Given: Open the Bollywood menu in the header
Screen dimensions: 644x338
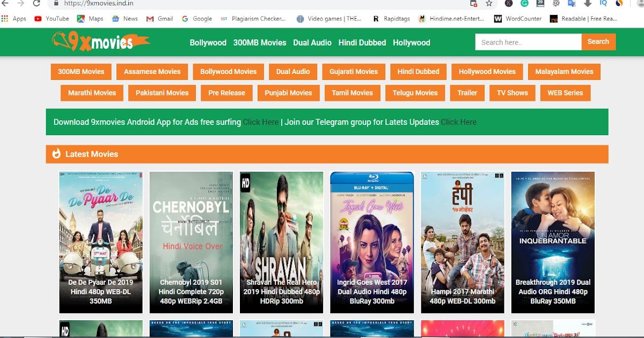Looking at the screenshot, I should coord(208,42).
